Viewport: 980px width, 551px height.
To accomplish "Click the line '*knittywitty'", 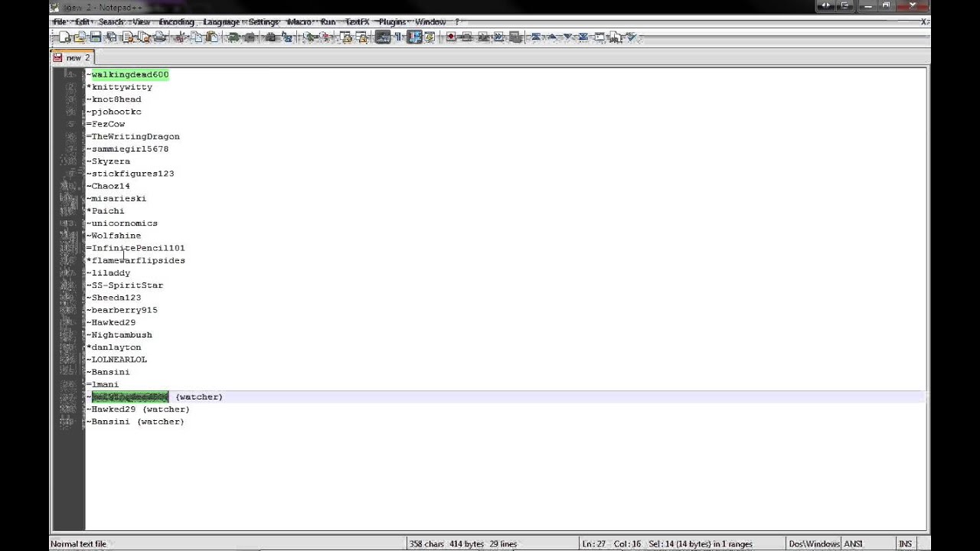I will 119,87.
